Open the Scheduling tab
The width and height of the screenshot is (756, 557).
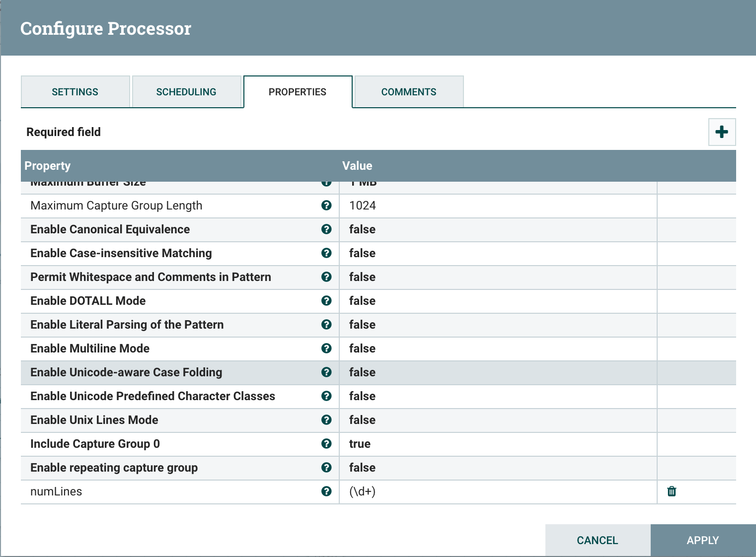186,92
